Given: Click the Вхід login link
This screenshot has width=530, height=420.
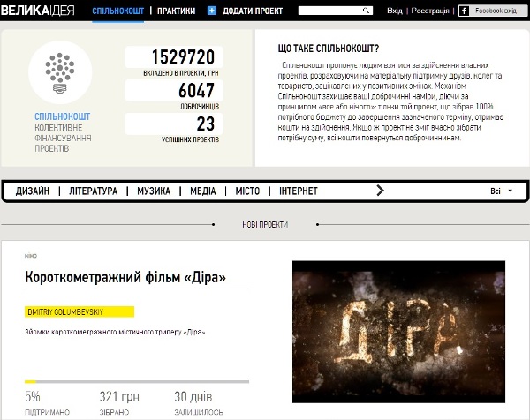Looking at the screenshot, I should [x=394, y=11].
